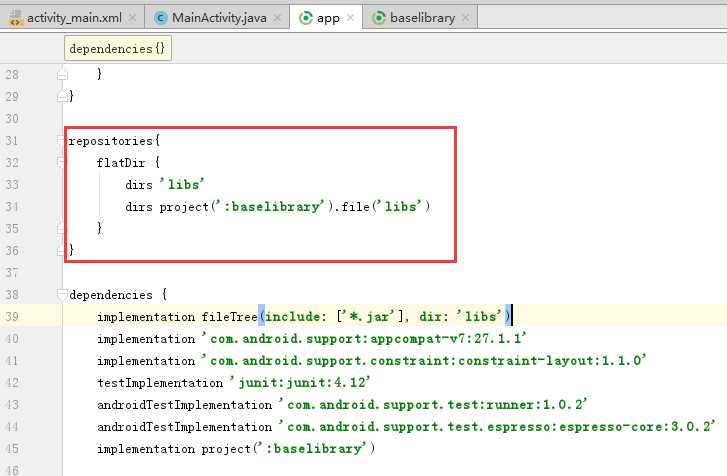Collapse the dependencies block fold marker at line 38
727x476 pixels.
(x=62, y=294)
